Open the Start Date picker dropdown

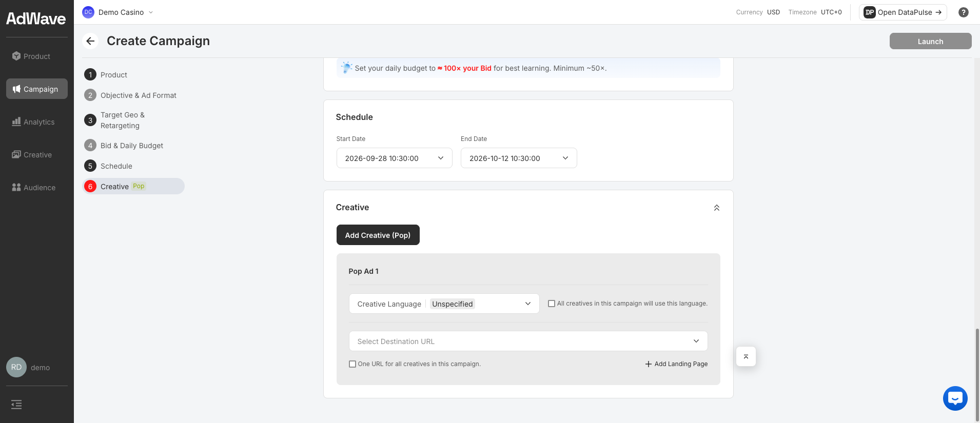(x=394, y=158)
